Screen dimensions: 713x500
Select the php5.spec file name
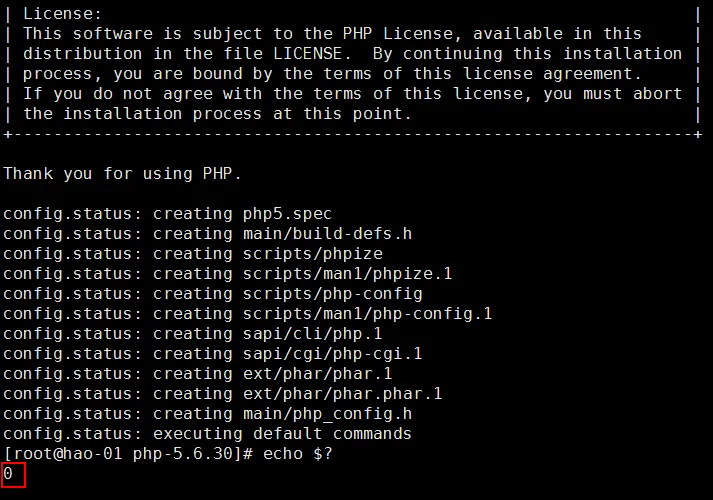[287, 213]
